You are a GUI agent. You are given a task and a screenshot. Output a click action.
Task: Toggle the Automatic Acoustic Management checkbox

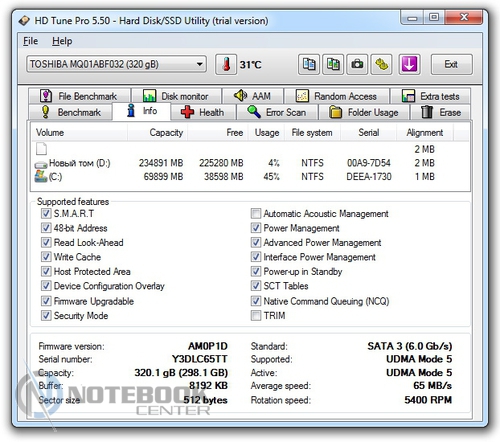pyautogui.click(x=256, y=213)
